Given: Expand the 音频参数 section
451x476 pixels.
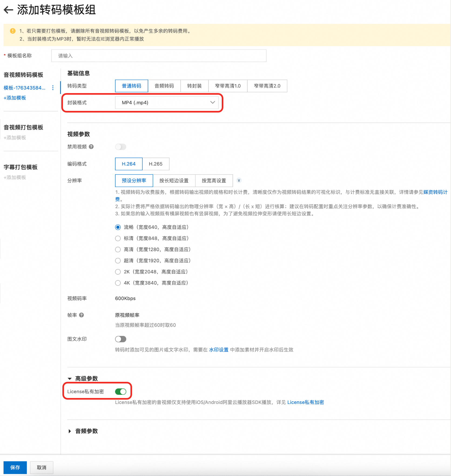Looking at the screenshot, I should [x=70, y=431].
